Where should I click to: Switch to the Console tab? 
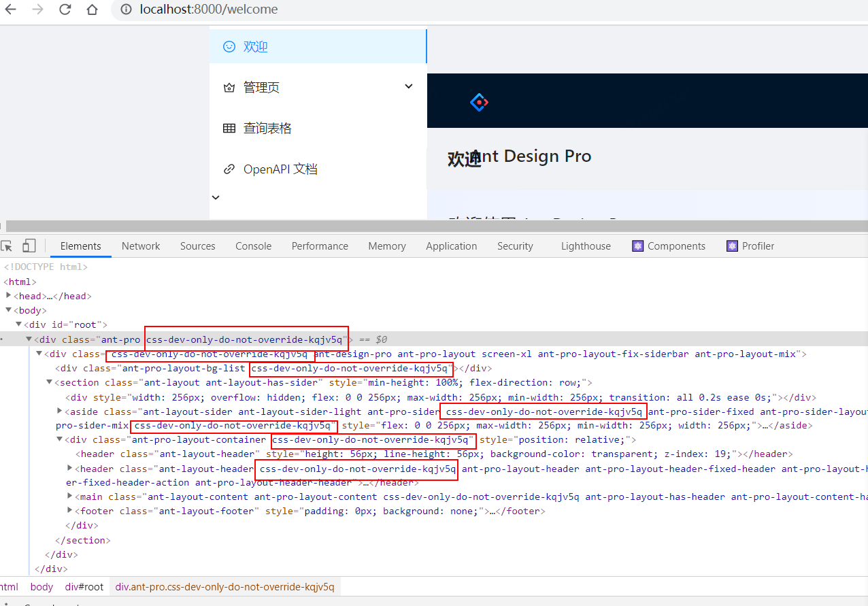pyautogui.click(x=254, y=246)
